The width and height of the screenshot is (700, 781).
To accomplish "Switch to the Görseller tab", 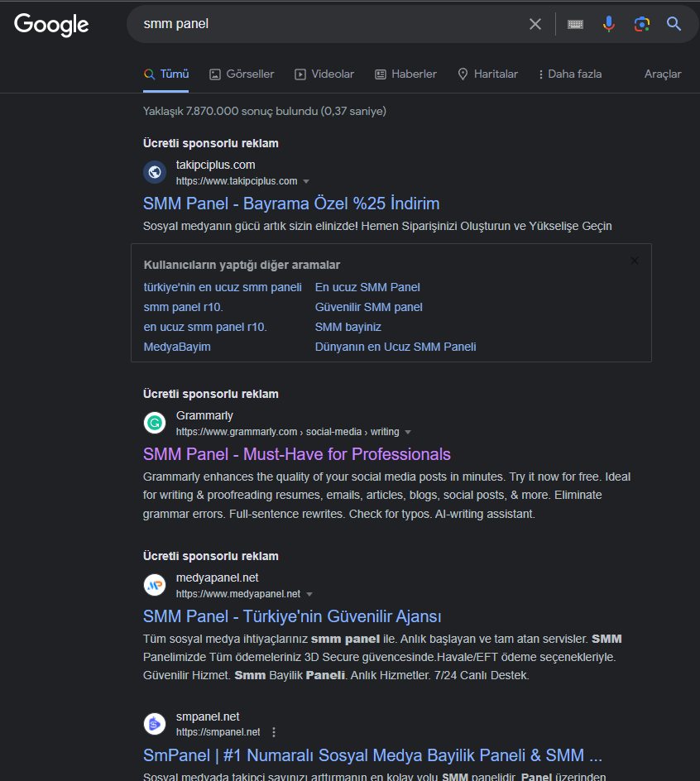I will click(242, 74).
